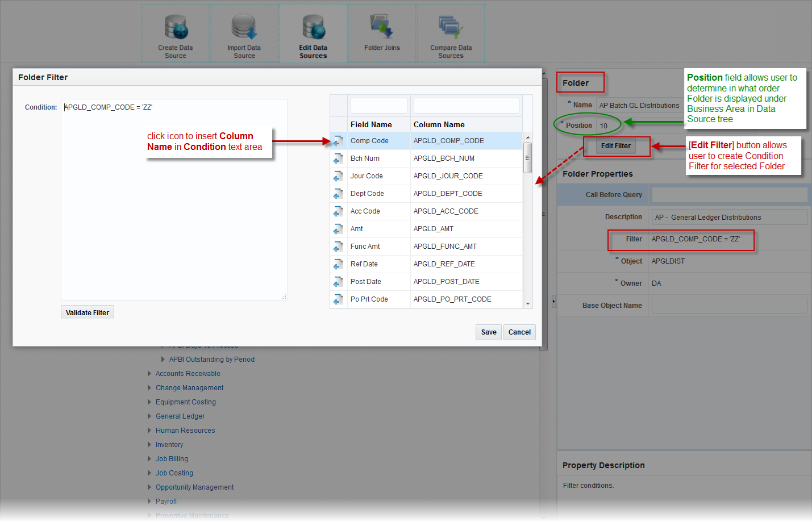Expand APBI Outstanding by Period node
This screenshot has height=522, width=812.
click(163, 360)
